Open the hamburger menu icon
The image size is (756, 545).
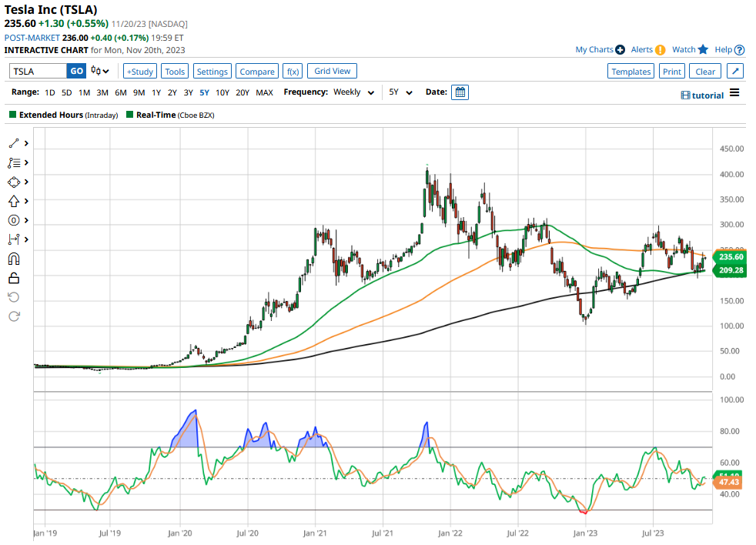coord(734,93)
